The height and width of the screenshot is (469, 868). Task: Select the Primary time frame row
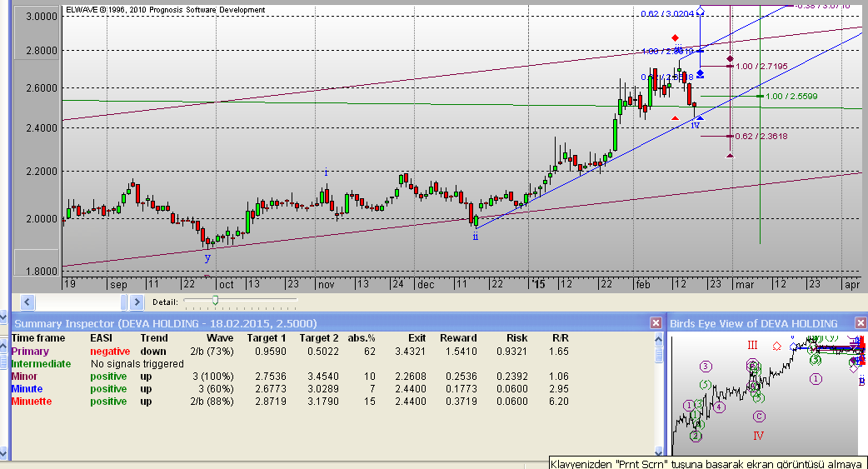point(30,352)
